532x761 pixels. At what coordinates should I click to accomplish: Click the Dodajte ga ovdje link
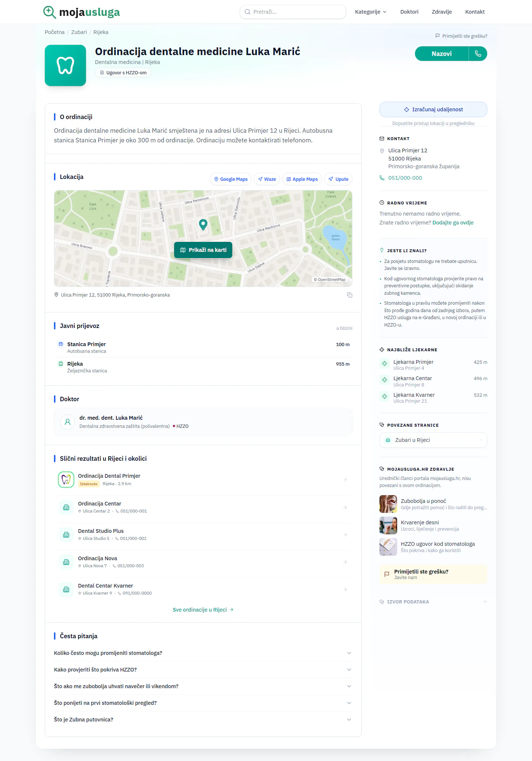[453, 223]
